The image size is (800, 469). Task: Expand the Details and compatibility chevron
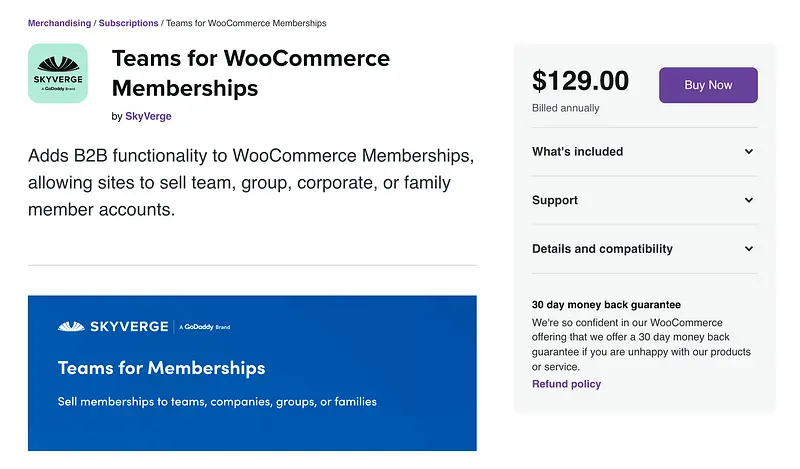tap(749, 249)
